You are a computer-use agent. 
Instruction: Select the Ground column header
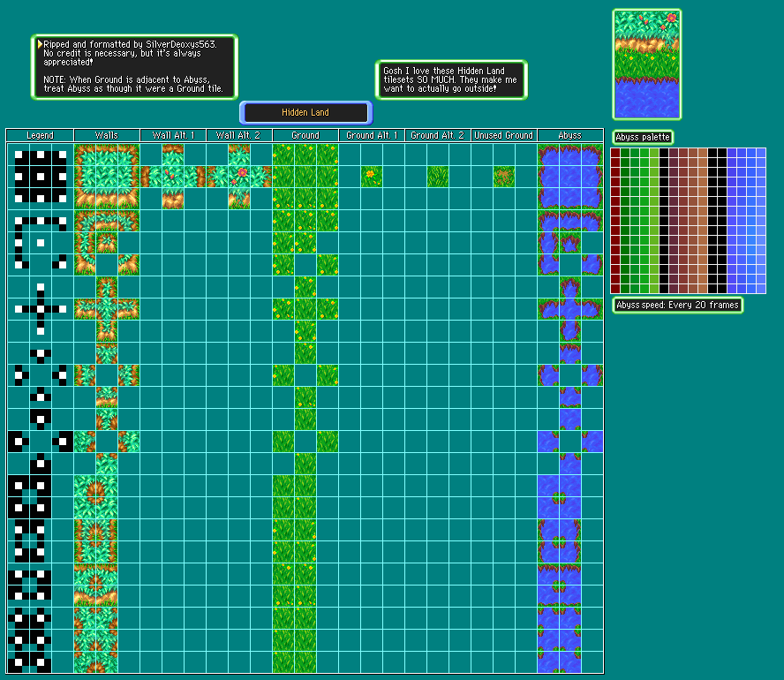305,135
